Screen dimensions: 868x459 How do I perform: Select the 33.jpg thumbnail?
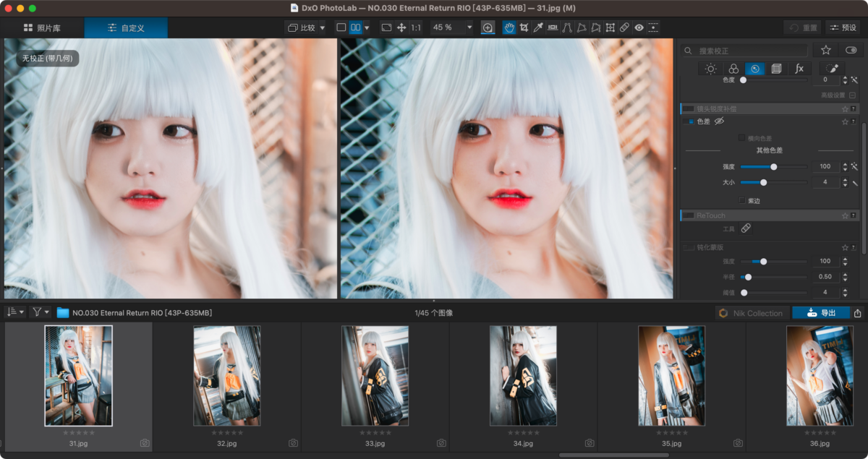coord(375,375)
